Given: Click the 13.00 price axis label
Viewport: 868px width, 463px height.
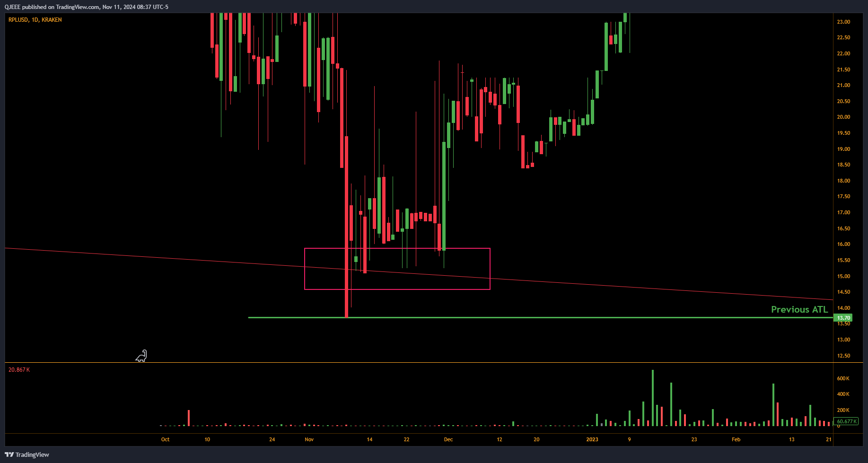Looking at the screenshot, I should pos(843,340).
